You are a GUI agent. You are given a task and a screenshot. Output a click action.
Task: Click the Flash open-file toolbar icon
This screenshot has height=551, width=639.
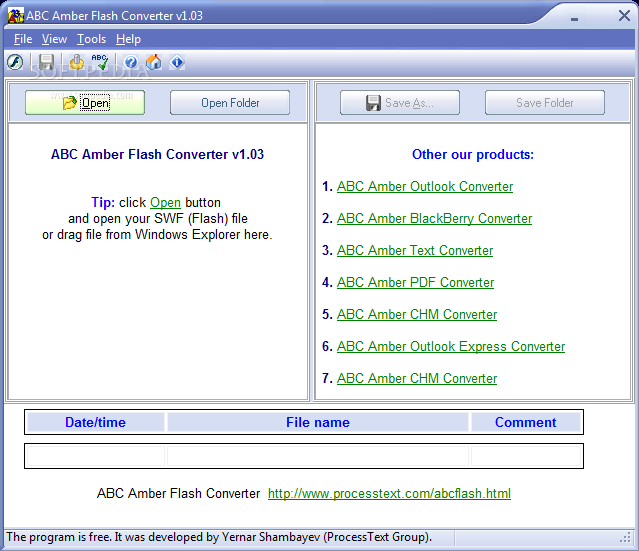pyautogui.click(x=15, y=62)
